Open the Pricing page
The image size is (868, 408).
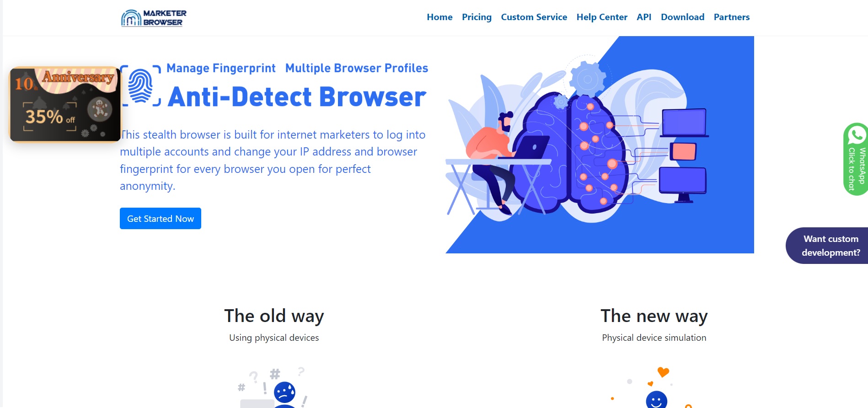(x=477, y=17)
